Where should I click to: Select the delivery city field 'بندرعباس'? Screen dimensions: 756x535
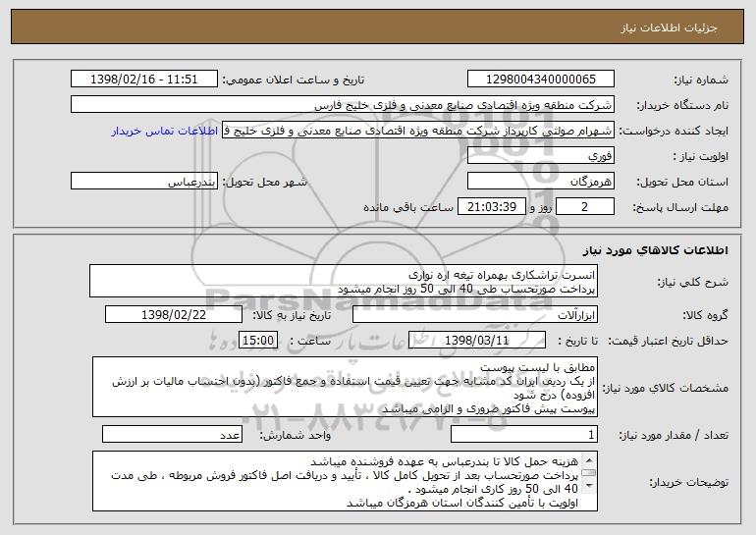pyautogui.click(x=144, y=182)
